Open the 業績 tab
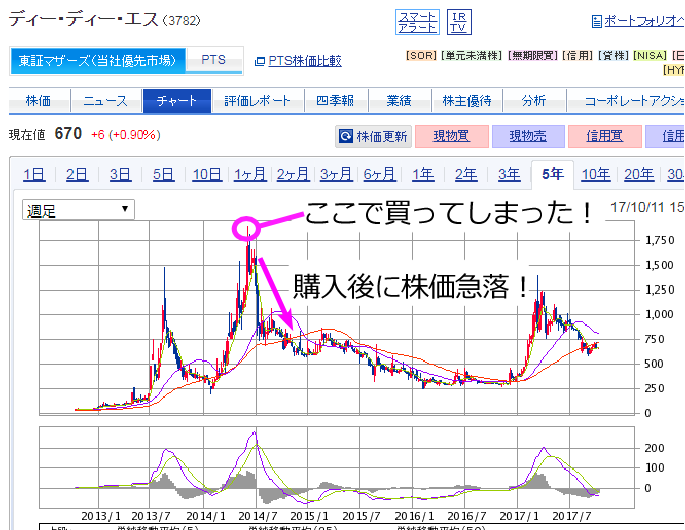The height and width of the screenshot is (530, 685). 399,101
